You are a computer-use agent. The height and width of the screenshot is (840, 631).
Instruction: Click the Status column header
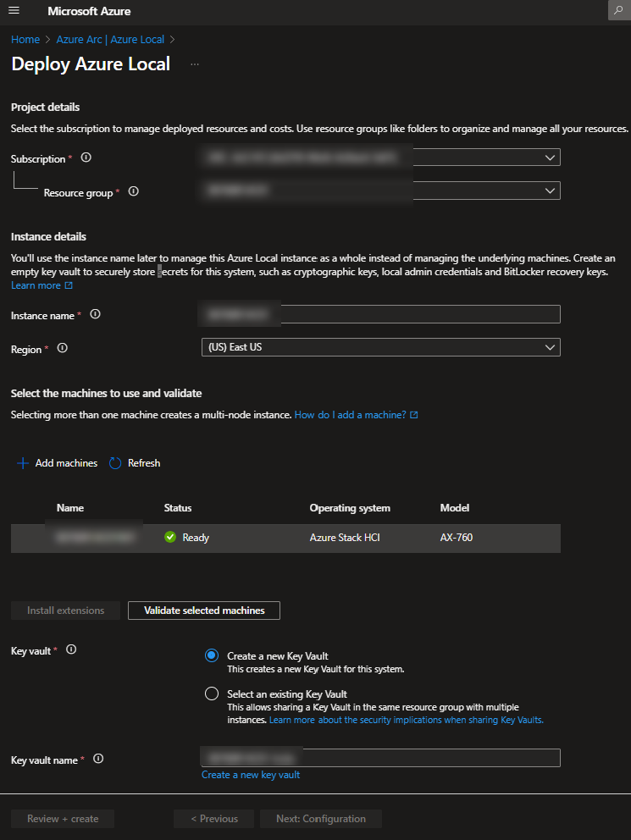pyautogui.click(x=178, y=508)
